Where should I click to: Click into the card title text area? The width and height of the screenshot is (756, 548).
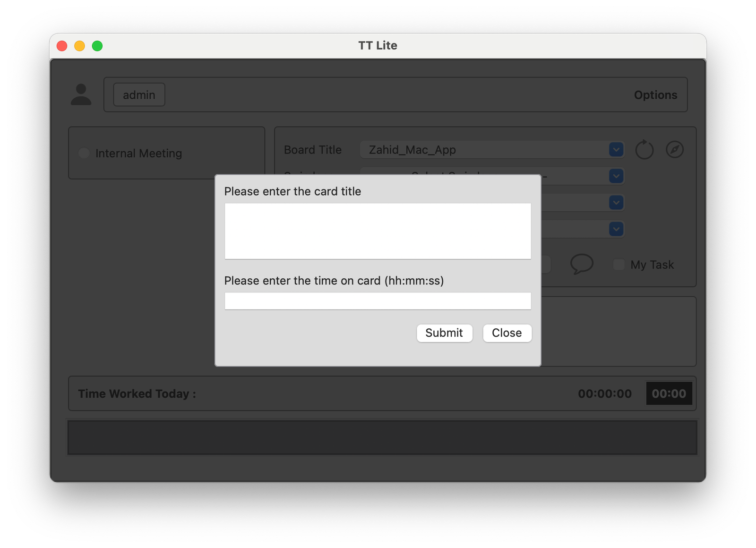pos(378,231)
